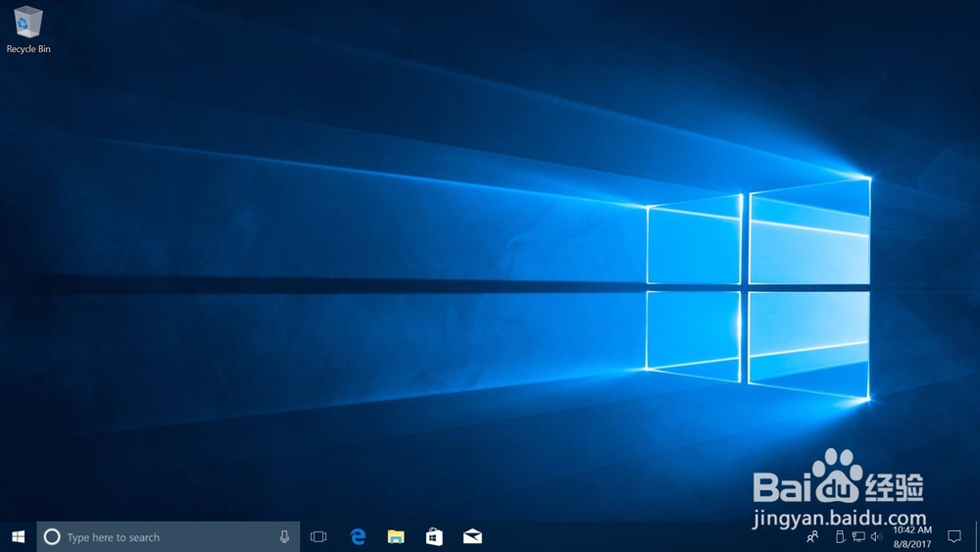This screenshot has width=980, height=552.
Task: Open the Action Center notifications icon
Action: 955,536
